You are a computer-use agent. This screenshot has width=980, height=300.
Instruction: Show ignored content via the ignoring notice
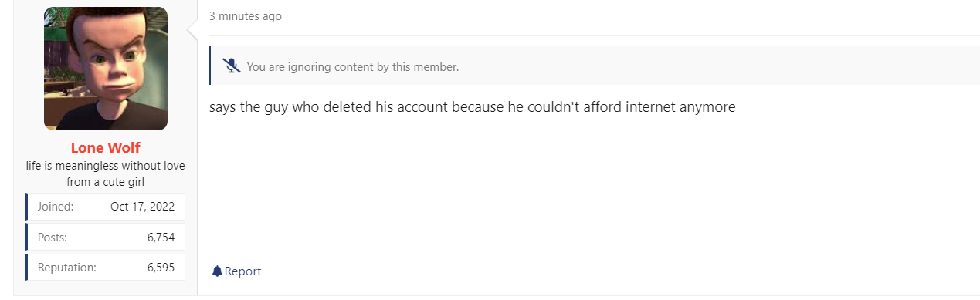(x=353, y=67)
